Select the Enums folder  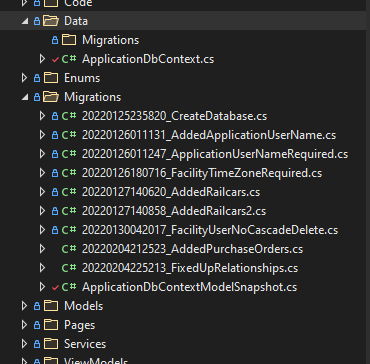[82, 78]
